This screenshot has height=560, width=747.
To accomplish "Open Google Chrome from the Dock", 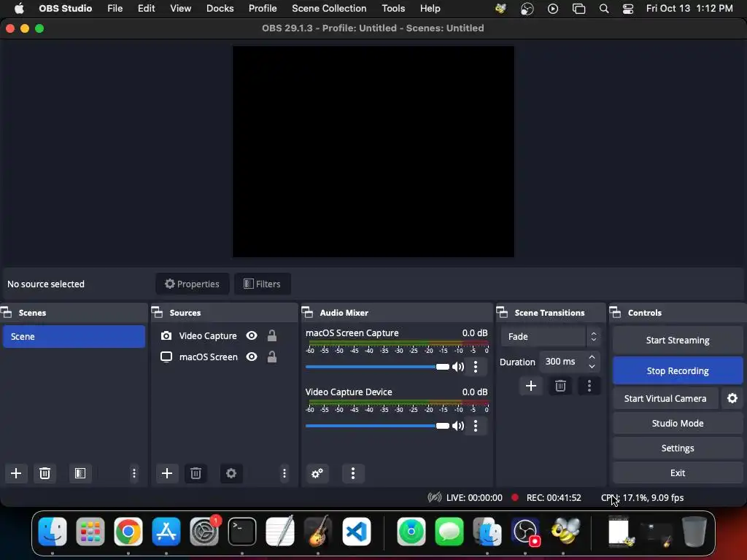I will click(x=128, y=531).
